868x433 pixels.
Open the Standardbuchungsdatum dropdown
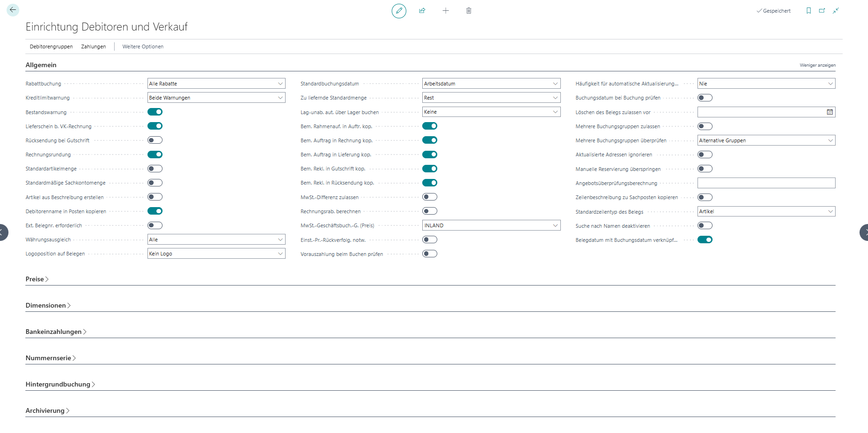(491, 84)
